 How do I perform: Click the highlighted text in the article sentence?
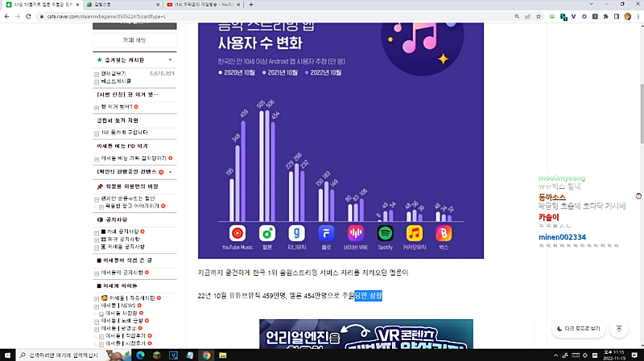pos(369,296)
